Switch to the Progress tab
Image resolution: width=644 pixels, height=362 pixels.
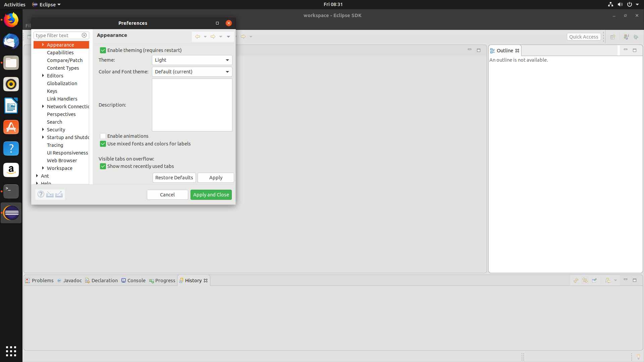coord(162,281)
